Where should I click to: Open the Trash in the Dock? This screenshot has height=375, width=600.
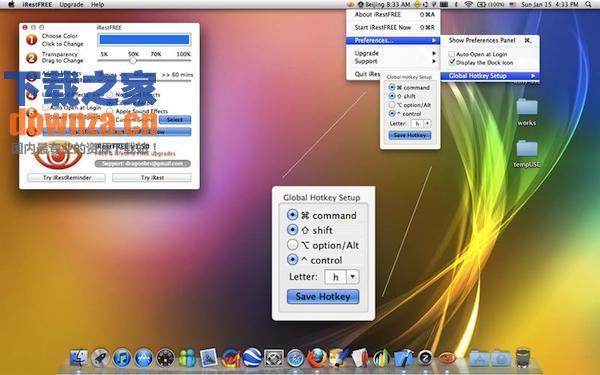pos(523,358)
